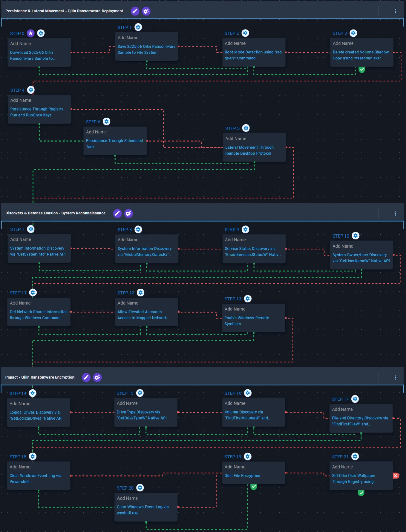This screenshot has height=532, width=406.
Task: Open stage settings gear for Persistence & Lateral Movement
Action: point(146,11)
